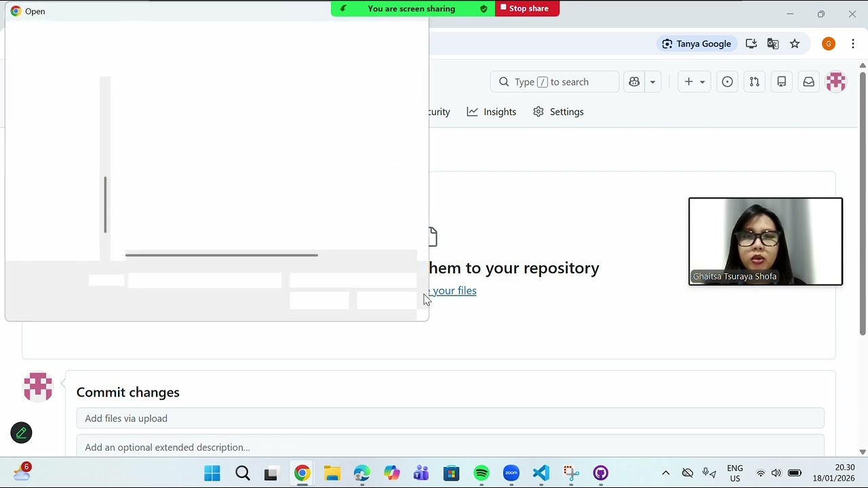Click the Tanya Google lens button
This screenshot has width=868, height=488.
point(696,44)
